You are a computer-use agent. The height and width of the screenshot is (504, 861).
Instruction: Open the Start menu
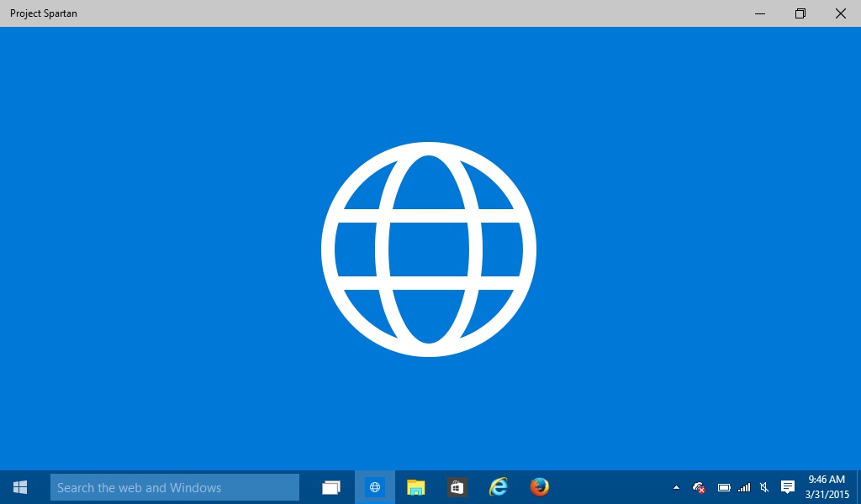(19, 487)
